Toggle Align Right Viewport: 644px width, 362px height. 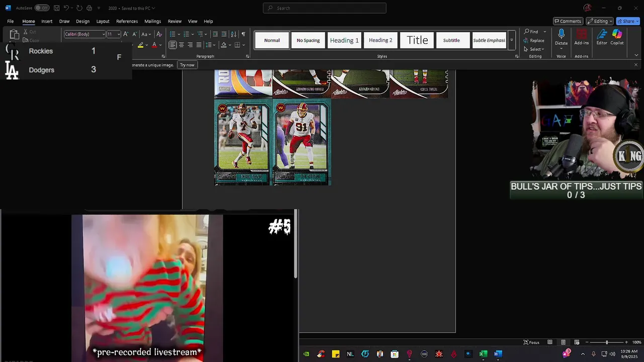pos(190,45)
